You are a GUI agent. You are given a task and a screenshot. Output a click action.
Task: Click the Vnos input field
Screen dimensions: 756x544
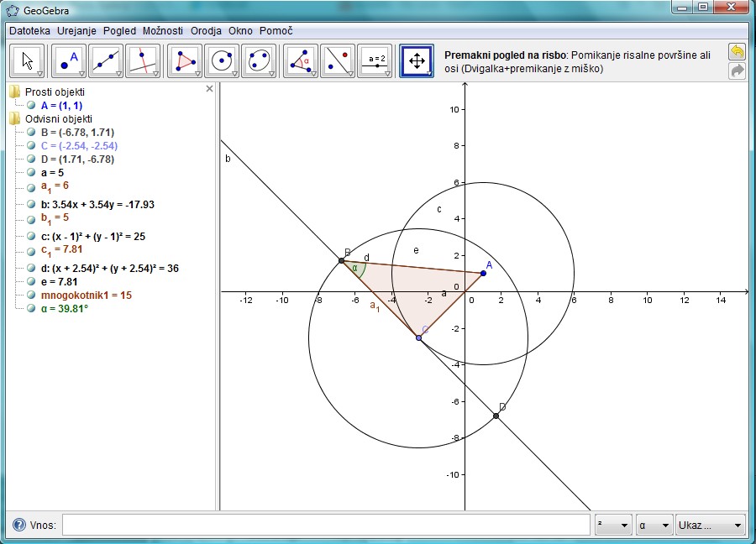coord(326,526)
